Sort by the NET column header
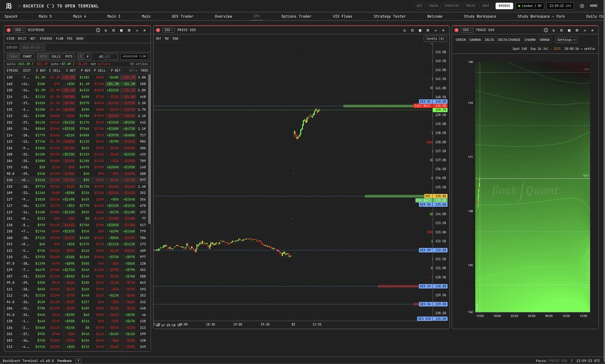Screen dimensions: 605x364 pos(133,71)
